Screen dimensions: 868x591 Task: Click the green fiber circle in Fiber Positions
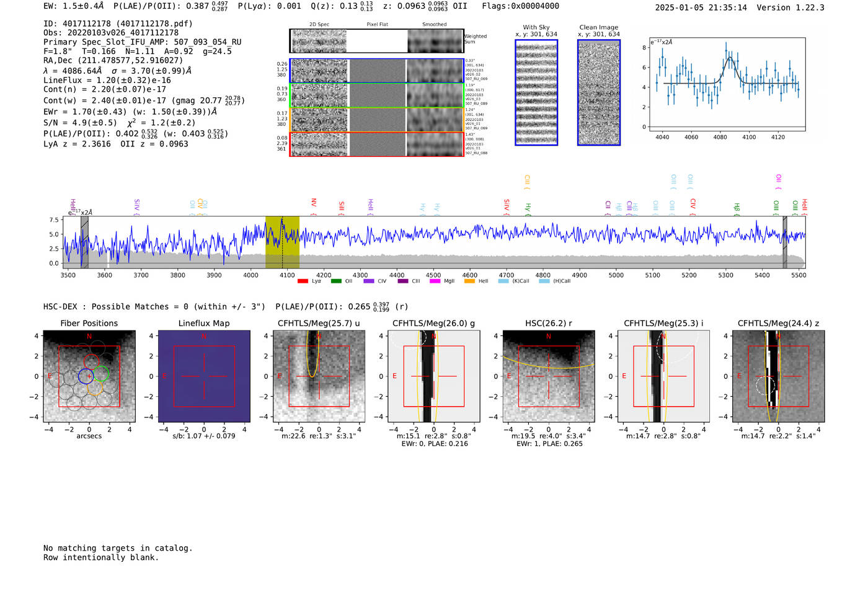tap(101, 373)
